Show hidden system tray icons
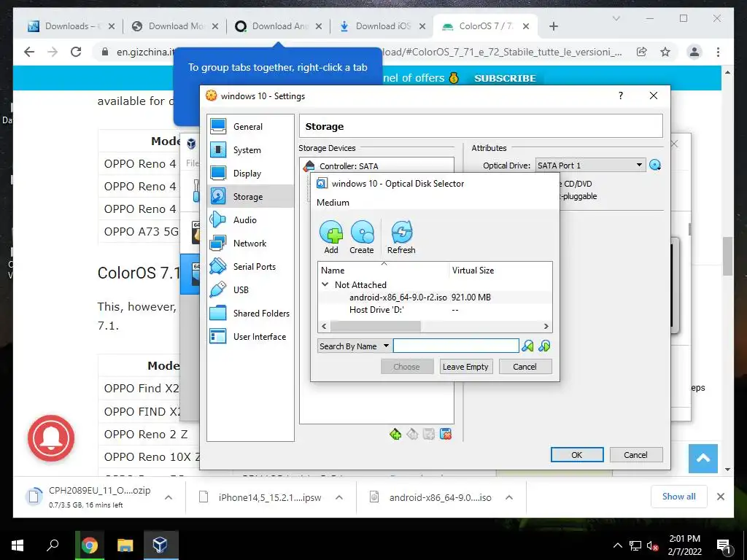Screen dimensions: 747x560 (617, 545)
